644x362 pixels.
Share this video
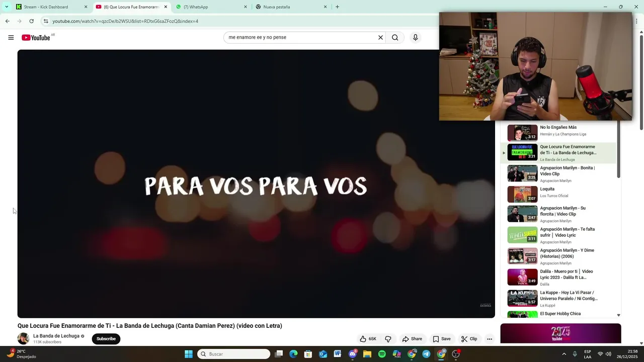(x=412, y=339)
